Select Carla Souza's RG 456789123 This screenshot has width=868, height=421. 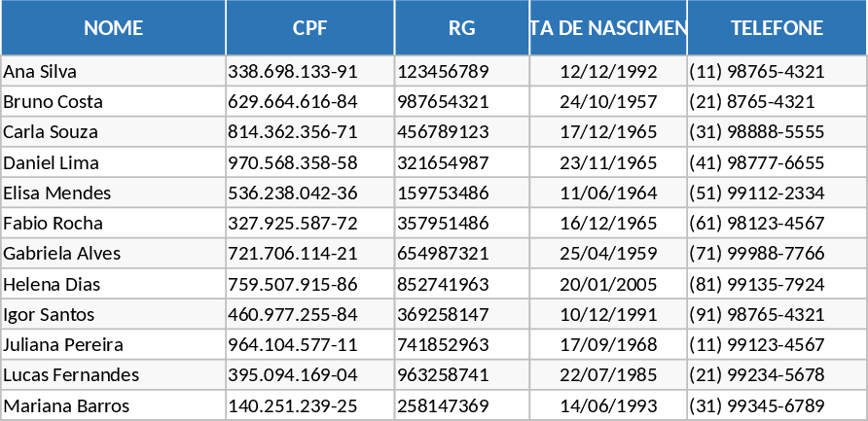pos(443,132)
